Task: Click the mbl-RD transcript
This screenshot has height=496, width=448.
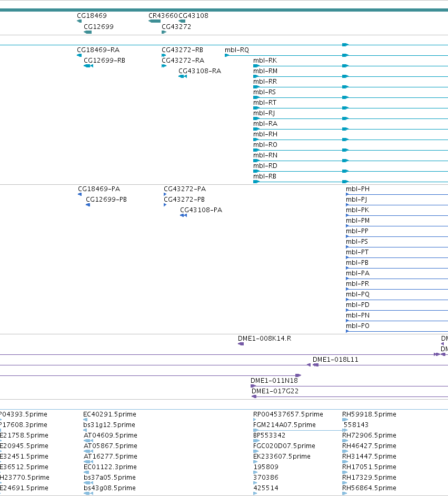Action: point(265,165)
